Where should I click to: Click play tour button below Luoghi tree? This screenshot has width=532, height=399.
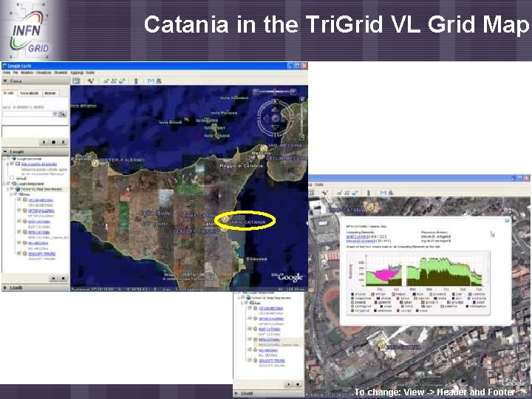pos(54,279)
